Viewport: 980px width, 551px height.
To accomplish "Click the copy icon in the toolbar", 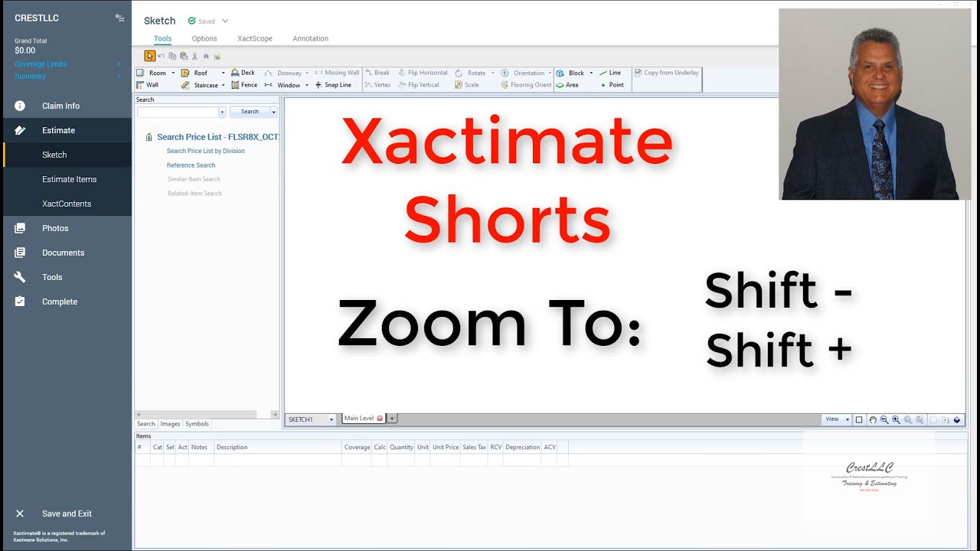I will point(172,56).
